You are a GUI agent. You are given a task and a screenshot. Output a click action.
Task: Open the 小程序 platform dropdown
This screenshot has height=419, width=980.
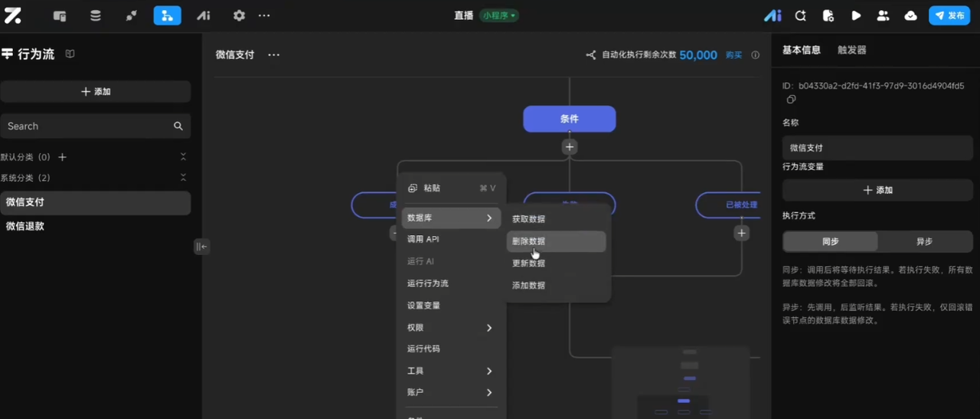499,15
